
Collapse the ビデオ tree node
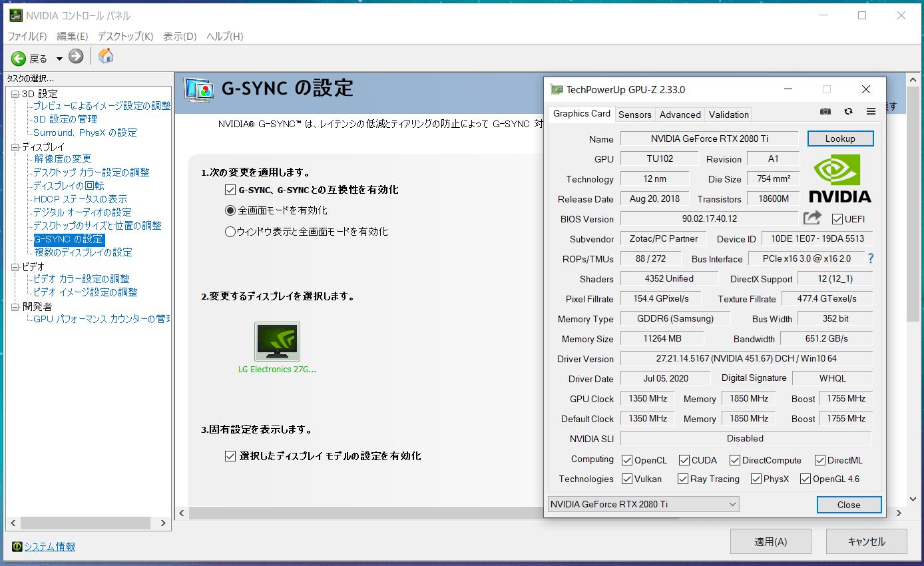pyautogui.click(x=15, y=267)
